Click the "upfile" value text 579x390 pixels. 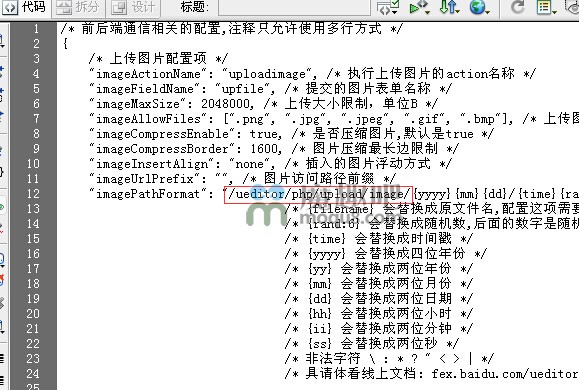[243, 89]
